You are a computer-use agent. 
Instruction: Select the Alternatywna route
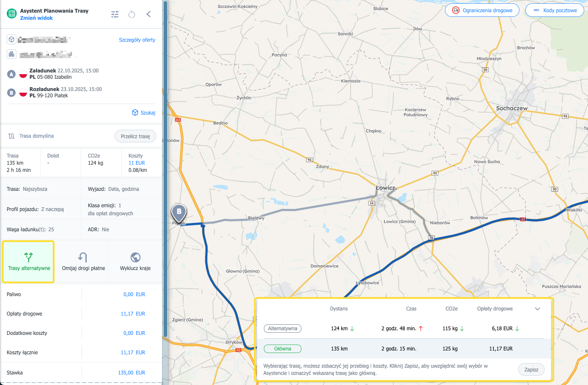(282, 329)
